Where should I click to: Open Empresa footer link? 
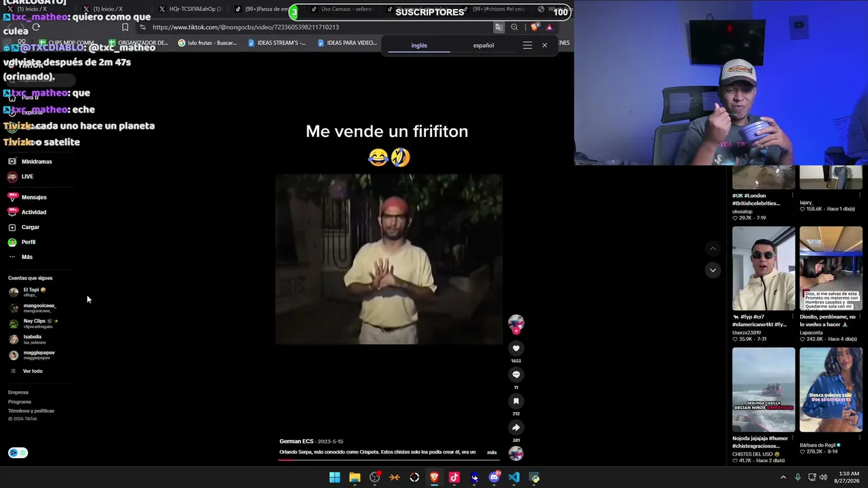18,392
